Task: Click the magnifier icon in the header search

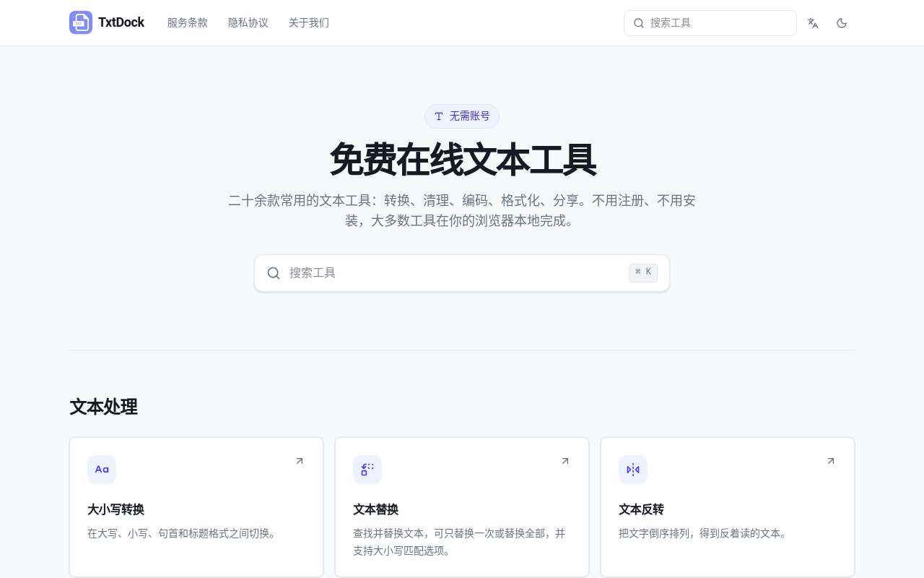Action: coord(639,23)
